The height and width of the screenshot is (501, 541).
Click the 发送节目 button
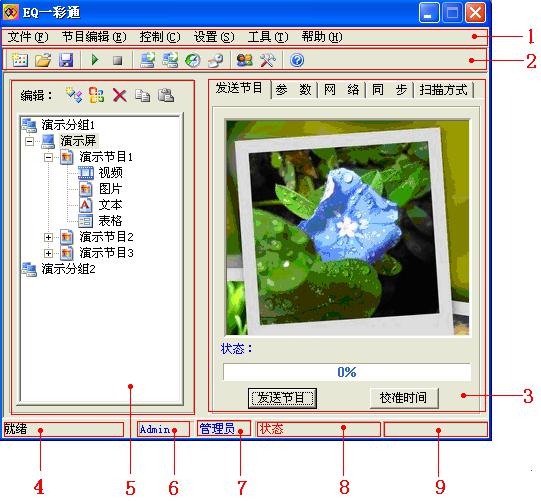coord(282,398)
